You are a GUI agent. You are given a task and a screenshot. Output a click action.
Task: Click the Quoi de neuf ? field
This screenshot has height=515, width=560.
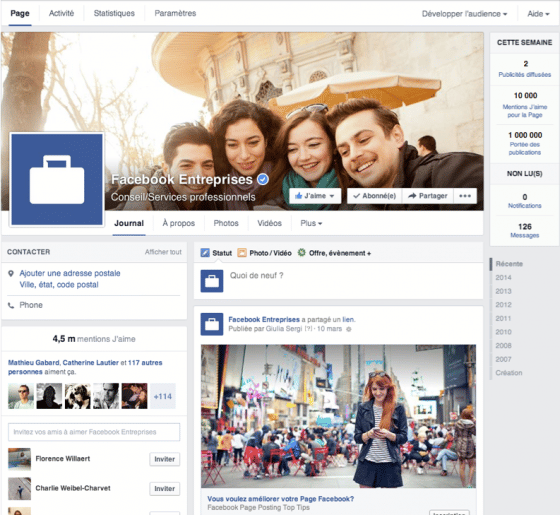338,281
